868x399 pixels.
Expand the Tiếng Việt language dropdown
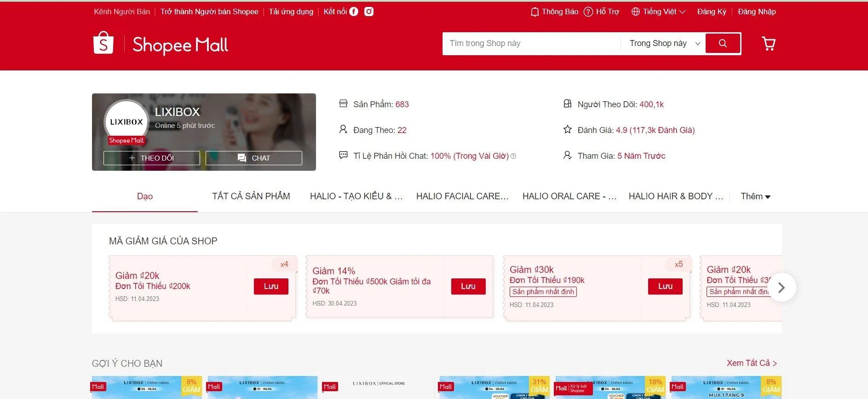pos(658,12)
